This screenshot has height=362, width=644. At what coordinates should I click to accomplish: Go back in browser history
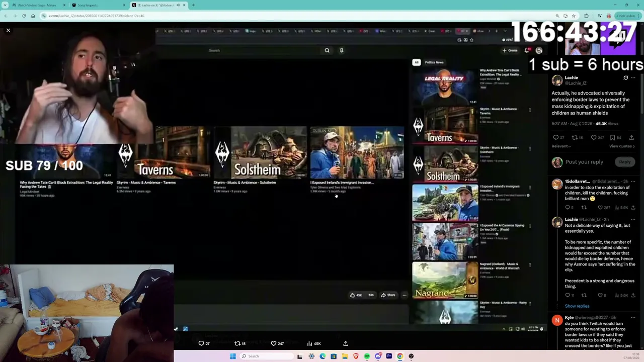pyautogui.click(x=6, y=16)
